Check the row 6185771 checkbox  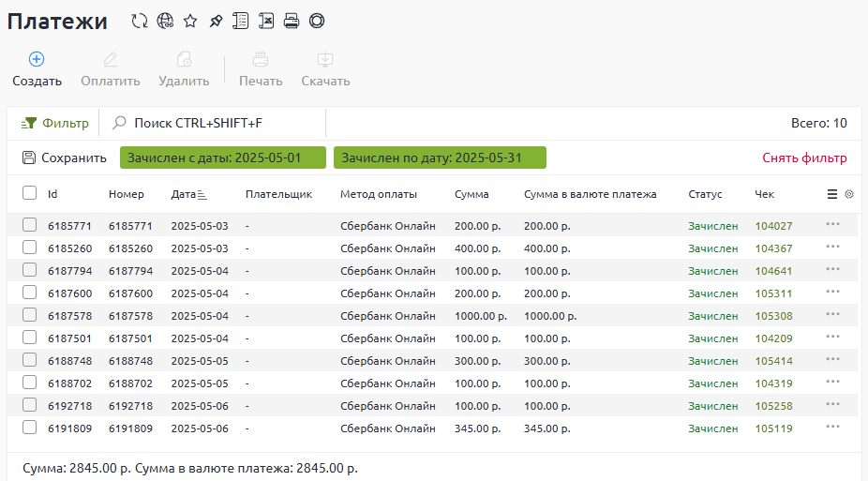point(29,225)
